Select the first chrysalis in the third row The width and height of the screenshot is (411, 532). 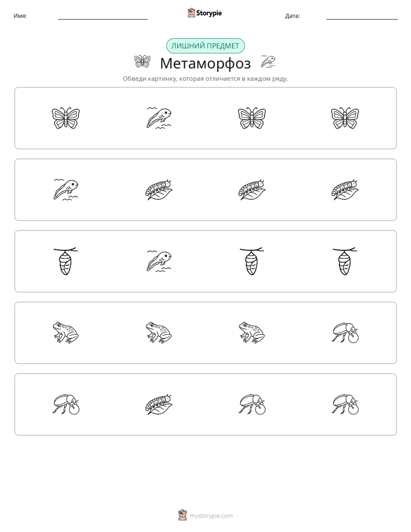(x=66, y=261)
